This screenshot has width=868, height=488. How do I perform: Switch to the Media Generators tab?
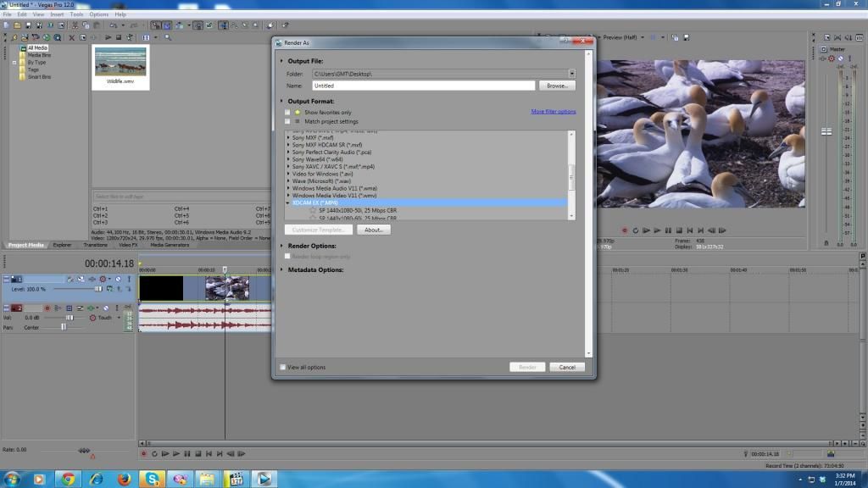(x=170, y=245)
